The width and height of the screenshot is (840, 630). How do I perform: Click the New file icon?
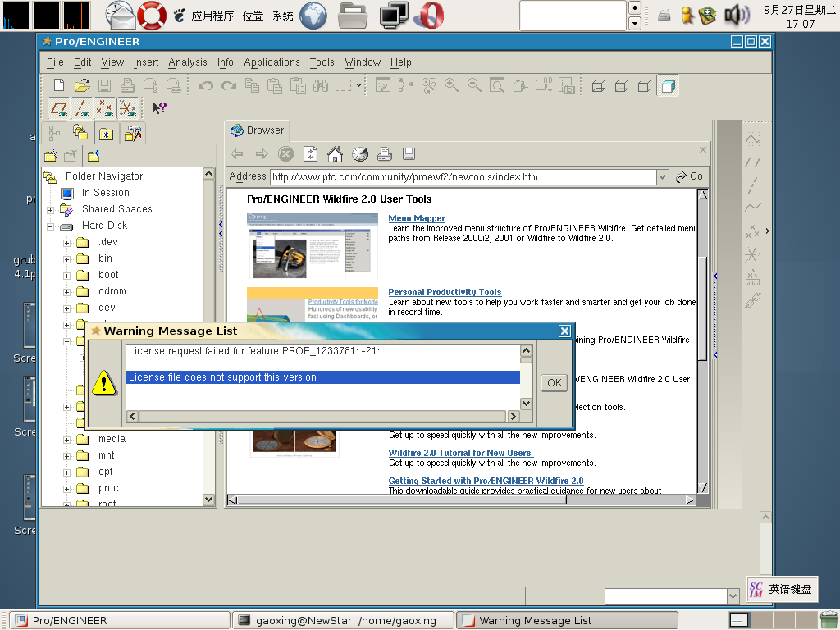(x=59, y=85)
